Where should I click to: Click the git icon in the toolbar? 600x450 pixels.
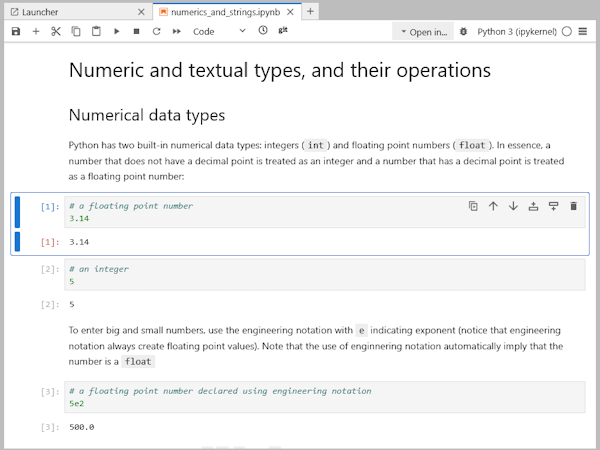pyautogui.click(x=283, y=30)
